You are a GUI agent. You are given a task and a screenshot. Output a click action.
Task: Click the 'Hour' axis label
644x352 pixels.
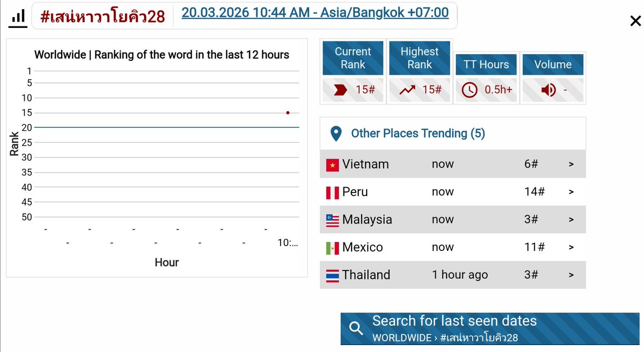point(166,263)
